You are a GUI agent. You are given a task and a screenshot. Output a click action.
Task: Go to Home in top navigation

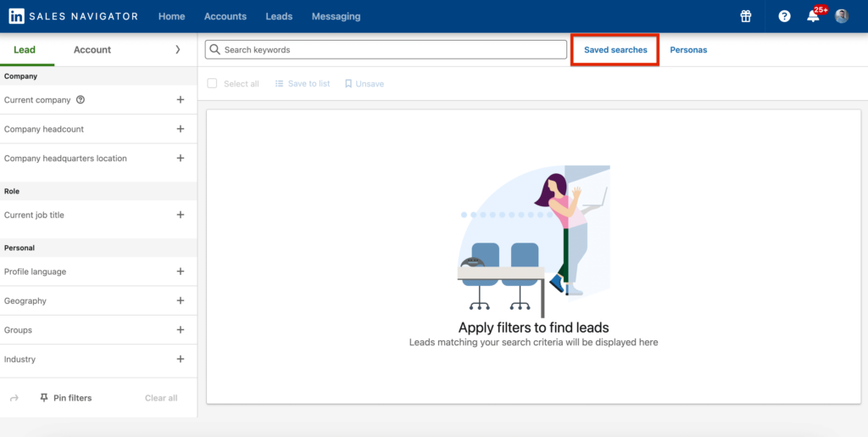[x=171, y=17]
